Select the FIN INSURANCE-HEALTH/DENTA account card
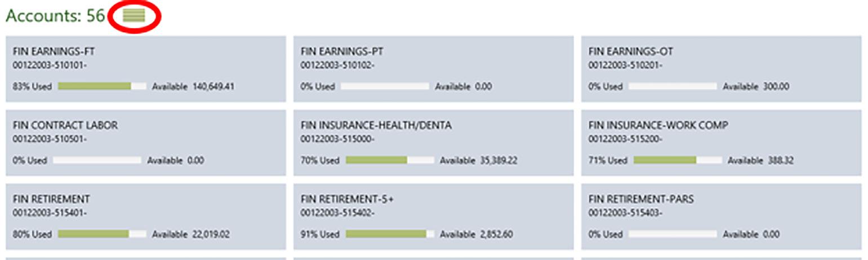This screenshot has width=868, height=260. coord(434,143)
